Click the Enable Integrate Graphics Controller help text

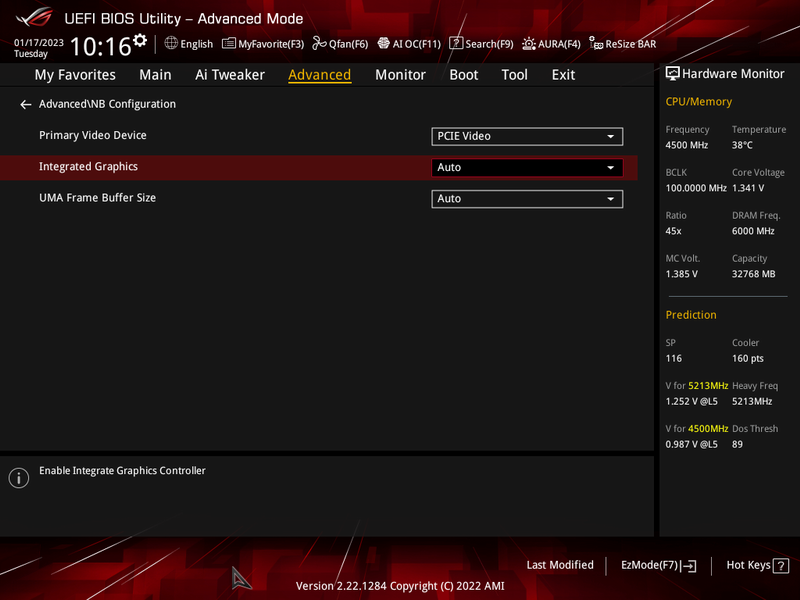pyautogui.click(x=122, y=470)
